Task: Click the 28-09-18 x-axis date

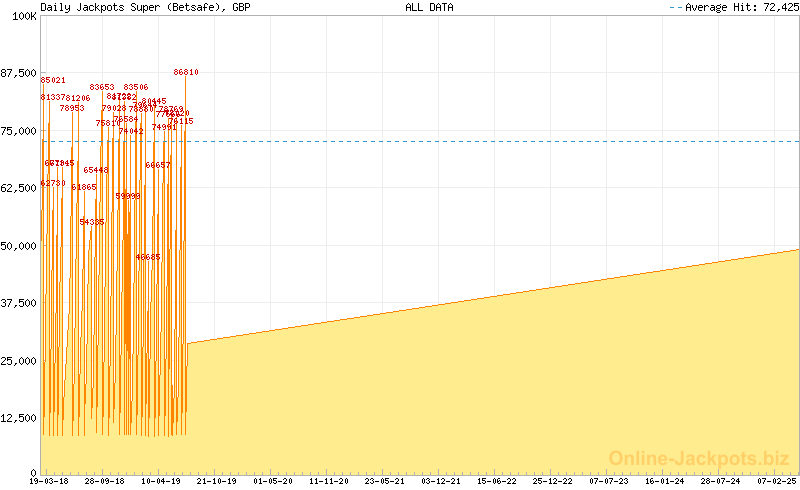Action: point(104,481)
